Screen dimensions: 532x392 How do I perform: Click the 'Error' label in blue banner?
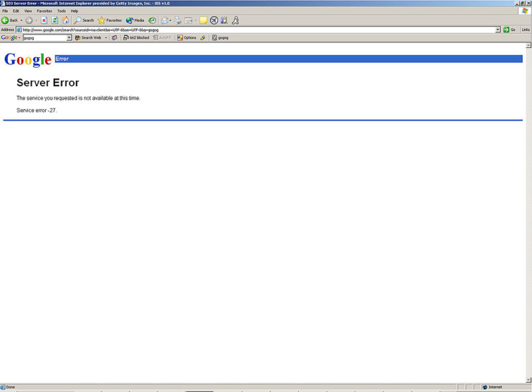(x=62, y=59)
